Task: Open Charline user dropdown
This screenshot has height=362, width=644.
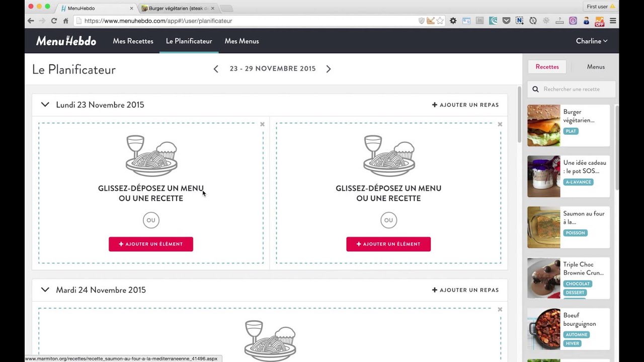Action: point(592,41)
